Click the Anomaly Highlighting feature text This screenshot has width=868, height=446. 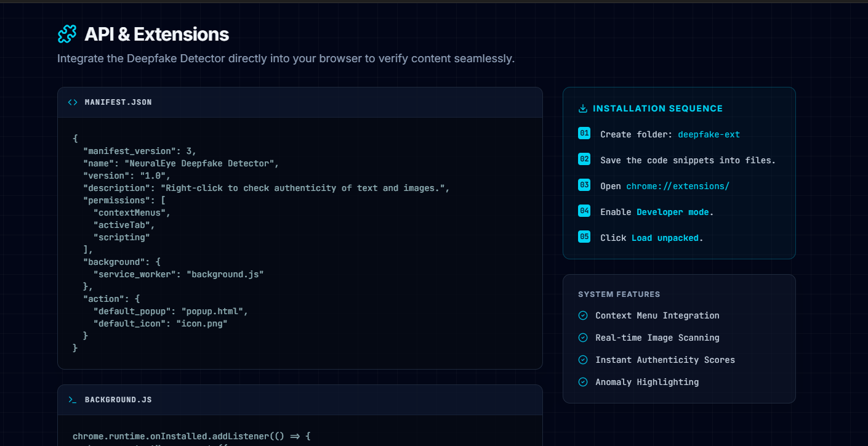[x=647, y=382]
